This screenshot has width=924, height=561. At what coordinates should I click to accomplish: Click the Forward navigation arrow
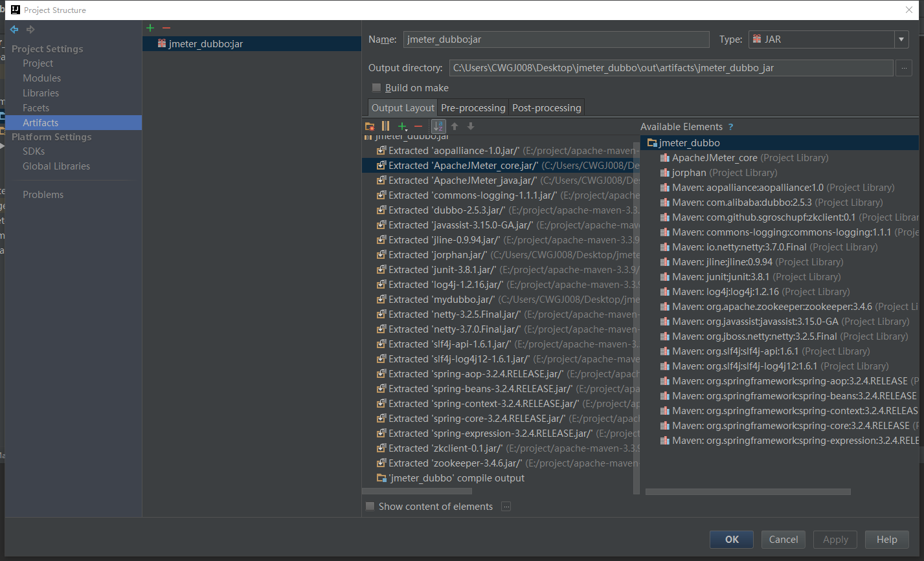click(x=30, y=29)
